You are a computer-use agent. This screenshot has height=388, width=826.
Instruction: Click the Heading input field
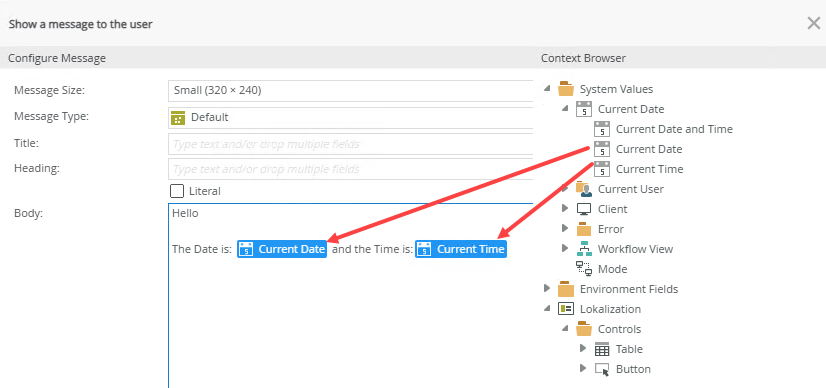pos(351,169)
